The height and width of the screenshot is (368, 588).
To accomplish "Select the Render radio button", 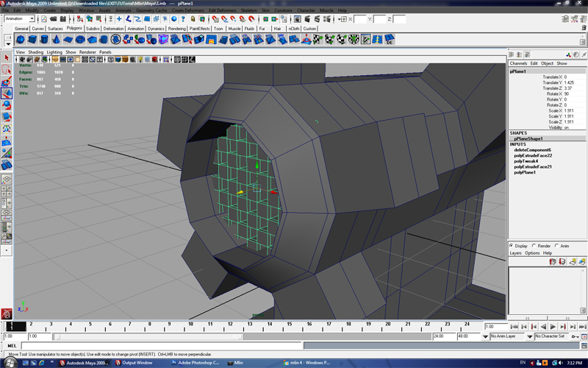I will coord(535,246).
